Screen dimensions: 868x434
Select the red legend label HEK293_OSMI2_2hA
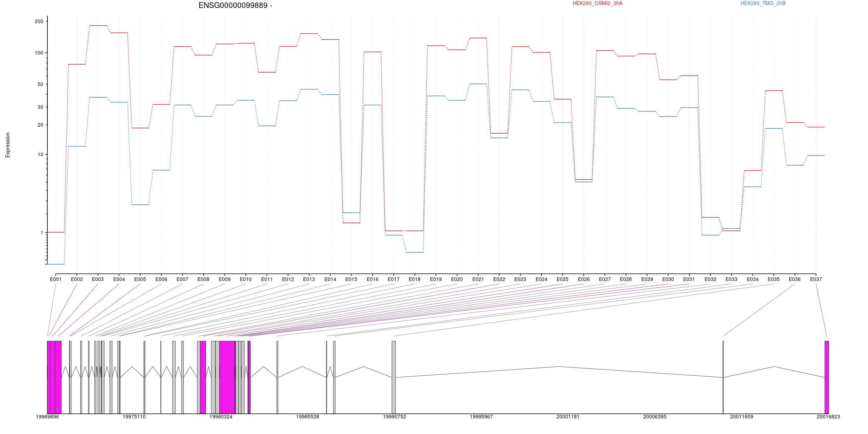pos(598,4)
